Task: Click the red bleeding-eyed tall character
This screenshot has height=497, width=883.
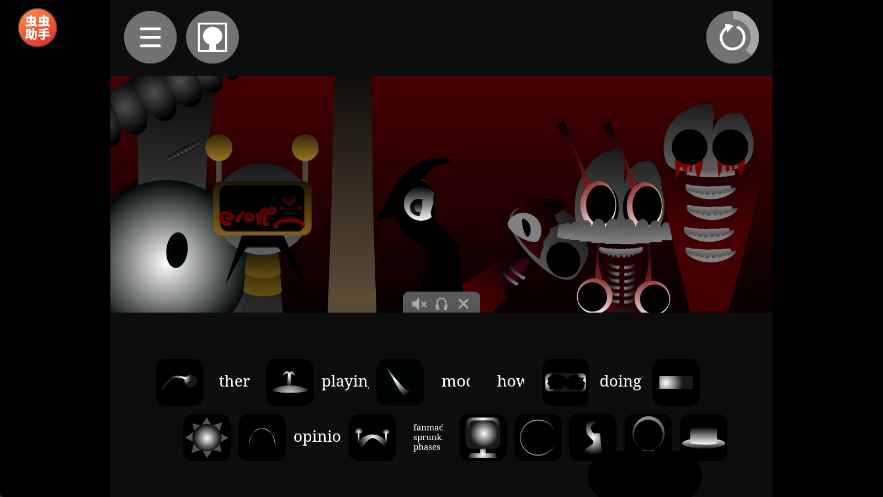Action: click(x=710, y=208)
